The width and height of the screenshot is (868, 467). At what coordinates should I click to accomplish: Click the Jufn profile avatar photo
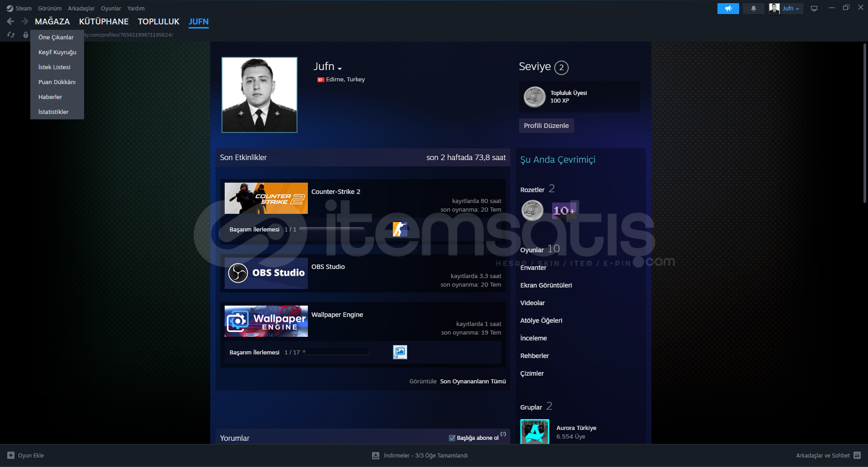259,95
